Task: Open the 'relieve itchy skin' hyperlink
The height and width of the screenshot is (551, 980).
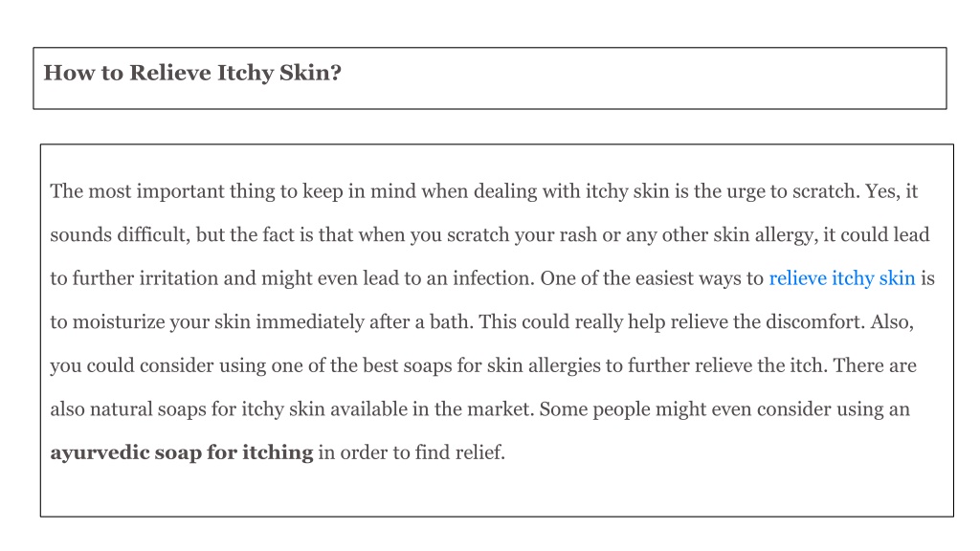Action: coord(841,278)
